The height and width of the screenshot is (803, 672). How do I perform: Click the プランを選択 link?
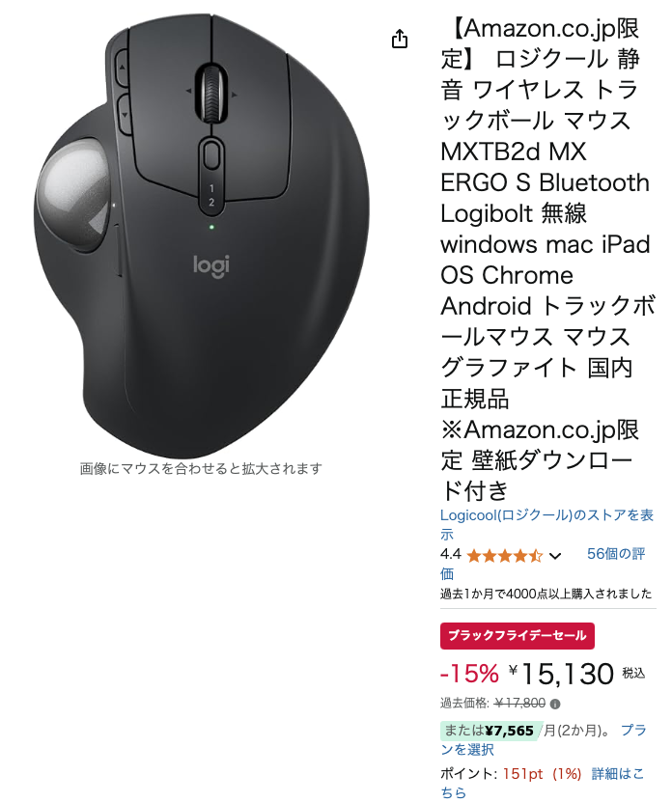pos(543,740)
